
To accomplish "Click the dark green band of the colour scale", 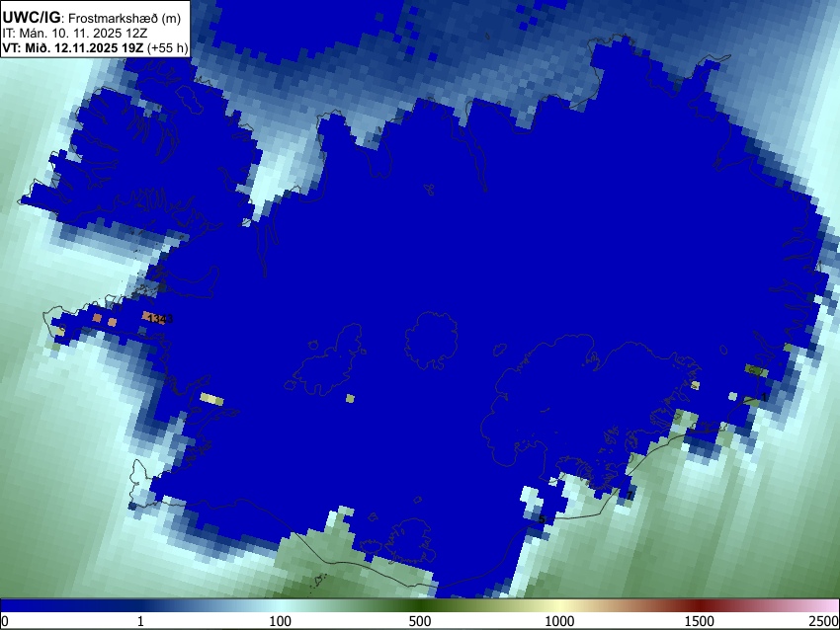I will 419,605.
